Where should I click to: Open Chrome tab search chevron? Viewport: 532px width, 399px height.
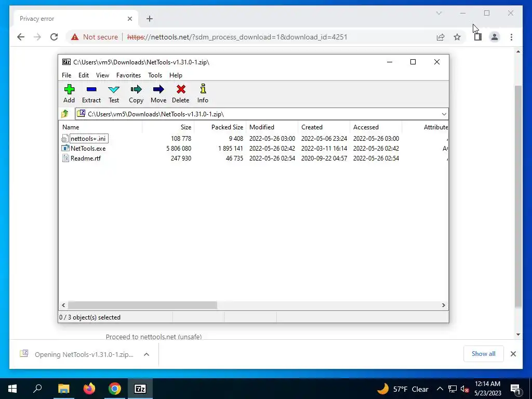[x=438, y=13]
